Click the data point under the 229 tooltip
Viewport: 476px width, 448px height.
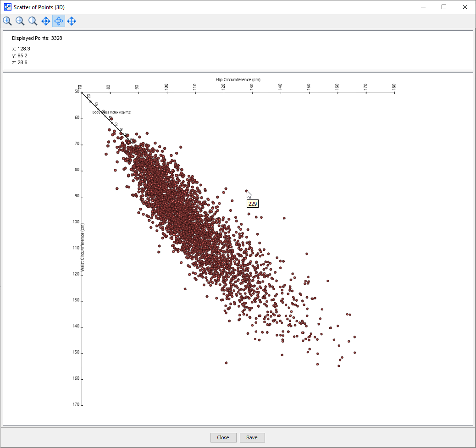tap(247, 191)
